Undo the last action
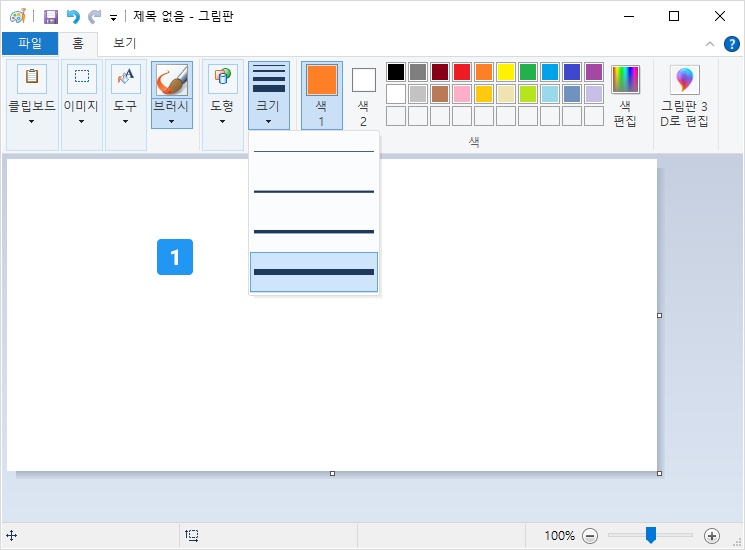Viewport: 745px width, 550px height. pos(73,17)
